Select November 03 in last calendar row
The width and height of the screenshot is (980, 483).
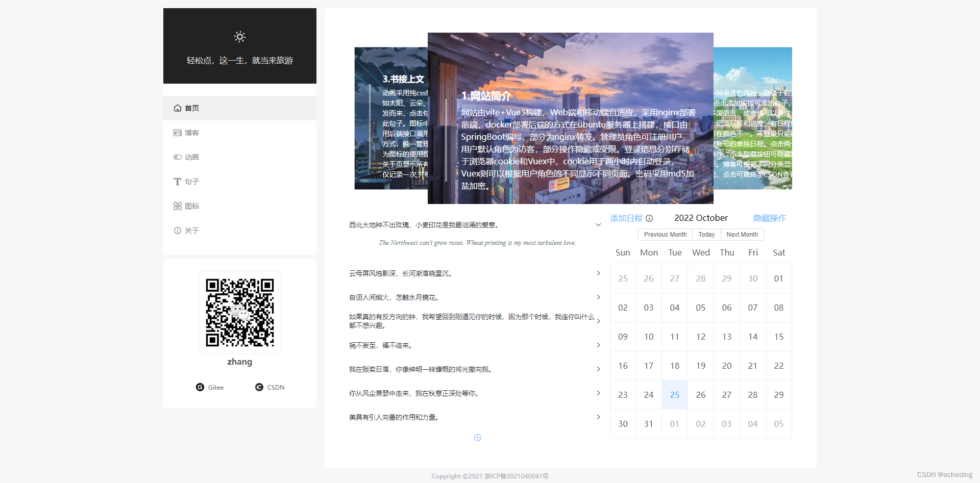pos(727,424)
